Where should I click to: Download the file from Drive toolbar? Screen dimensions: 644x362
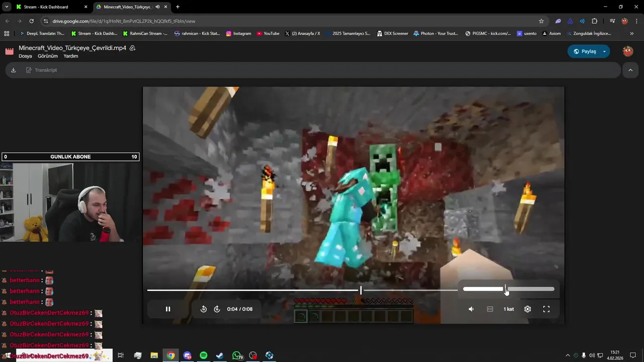[x=13, y=70]
